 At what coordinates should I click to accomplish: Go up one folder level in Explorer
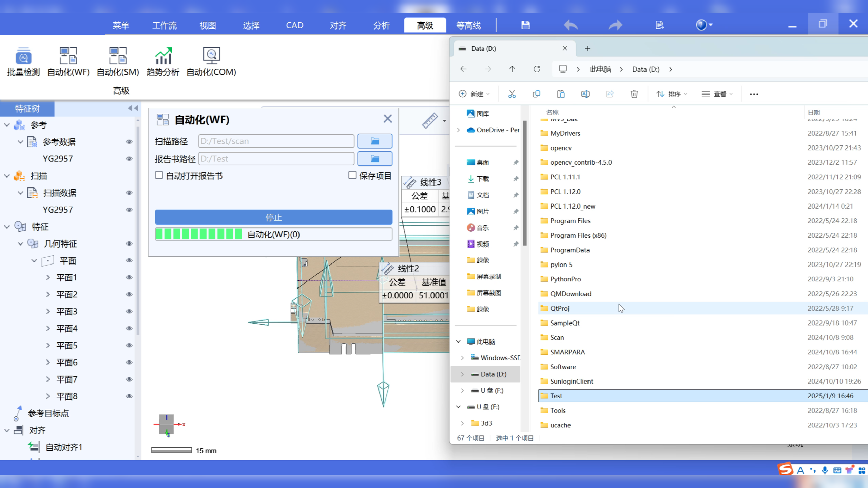click(x=512, y=69)
